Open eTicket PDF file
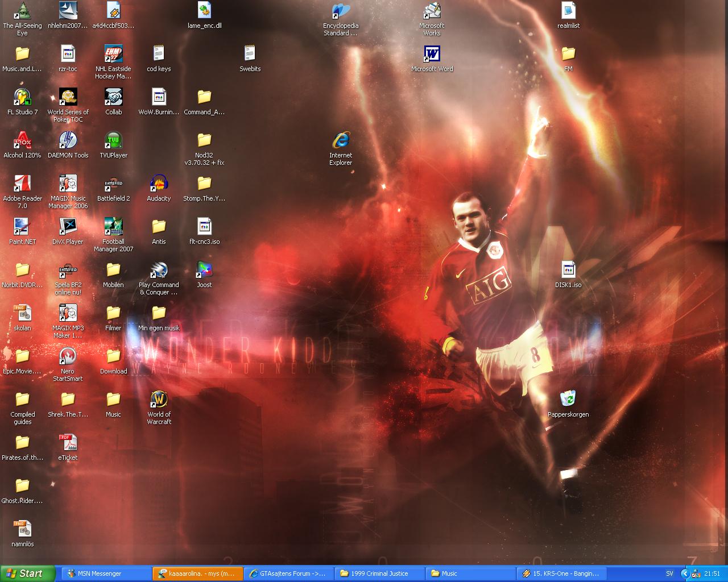728x582 pixels. tap(68, 443)
